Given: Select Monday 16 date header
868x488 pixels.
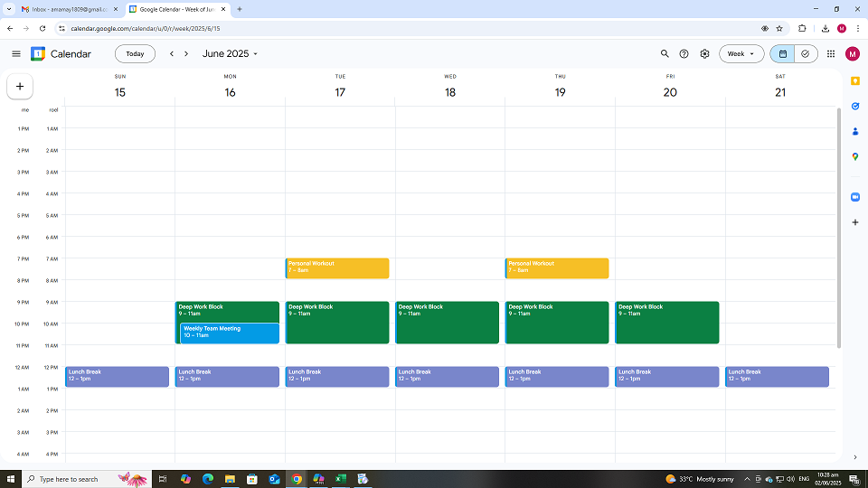Looking at the screenshot, I should tap(231, 92).
